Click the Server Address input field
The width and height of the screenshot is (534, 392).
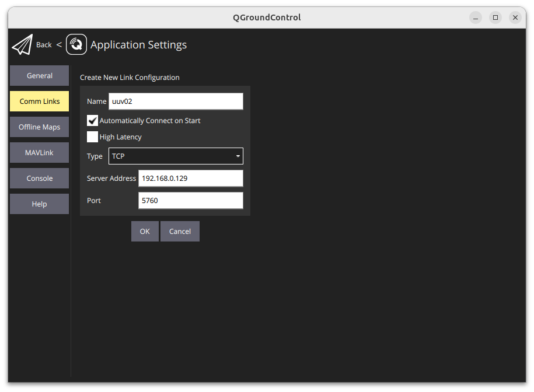pyautogui.click(x=191, y=178)
